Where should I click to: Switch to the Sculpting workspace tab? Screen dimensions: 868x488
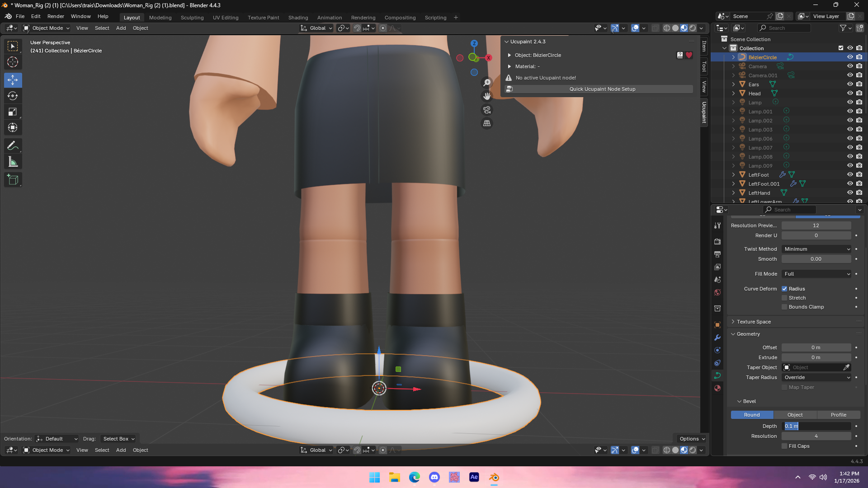pyautogui.click(x=192, y=18)
